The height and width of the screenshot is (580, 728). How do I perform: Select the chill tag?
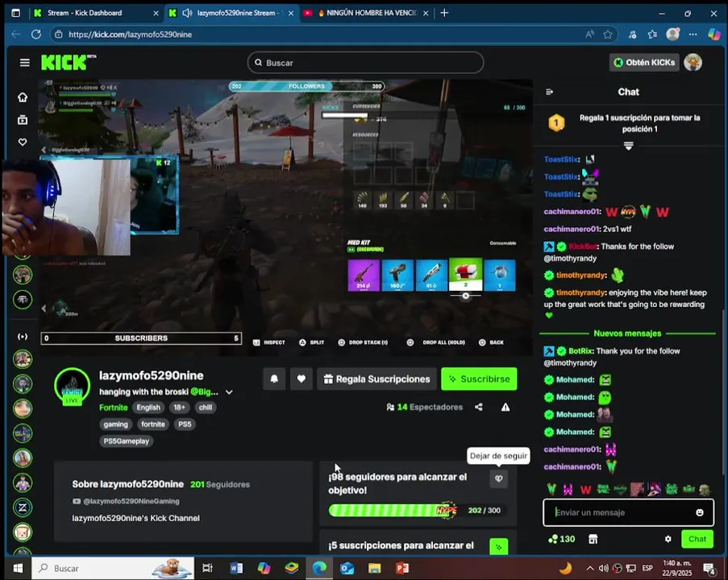click(x=206, y=408)
